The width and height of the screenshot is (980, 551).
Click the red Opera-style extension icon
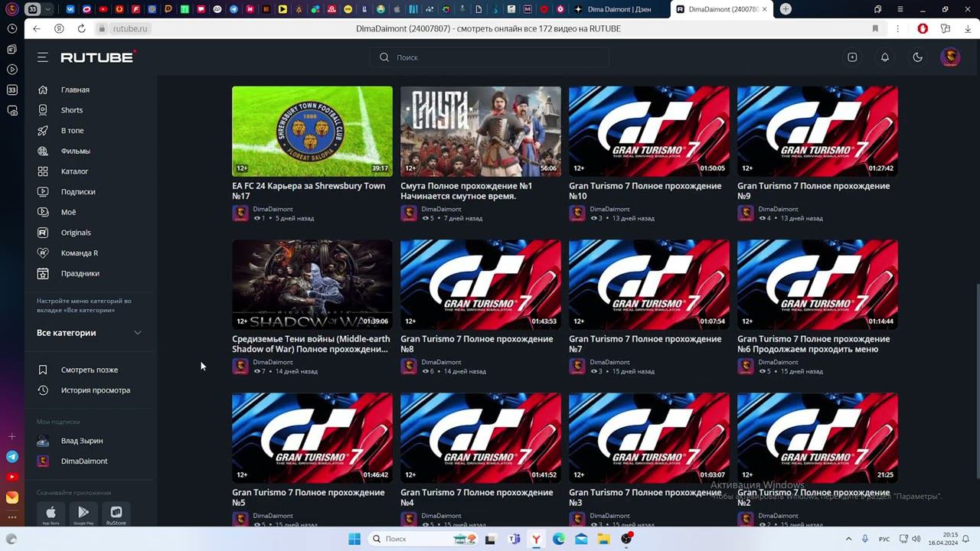923,28
